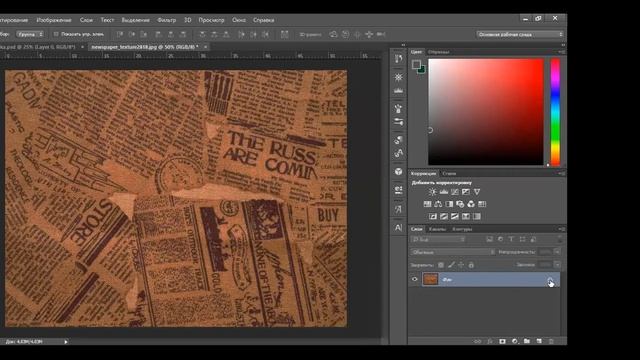Image resolution: width=640 pixels, height=360 pixels.
Task: Click Add layer mask icon
Action: point(502,341)
